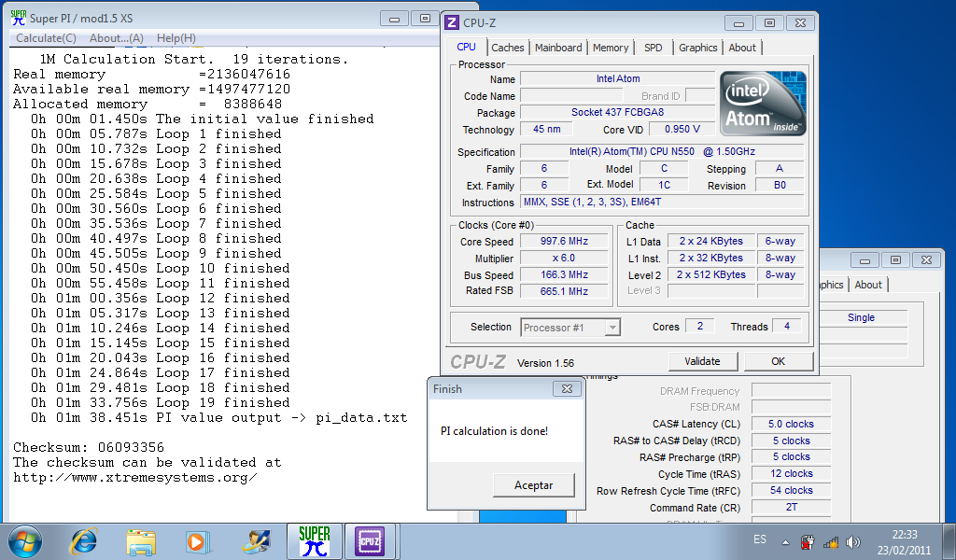Open the power plug tray icon

pos(808,541)
